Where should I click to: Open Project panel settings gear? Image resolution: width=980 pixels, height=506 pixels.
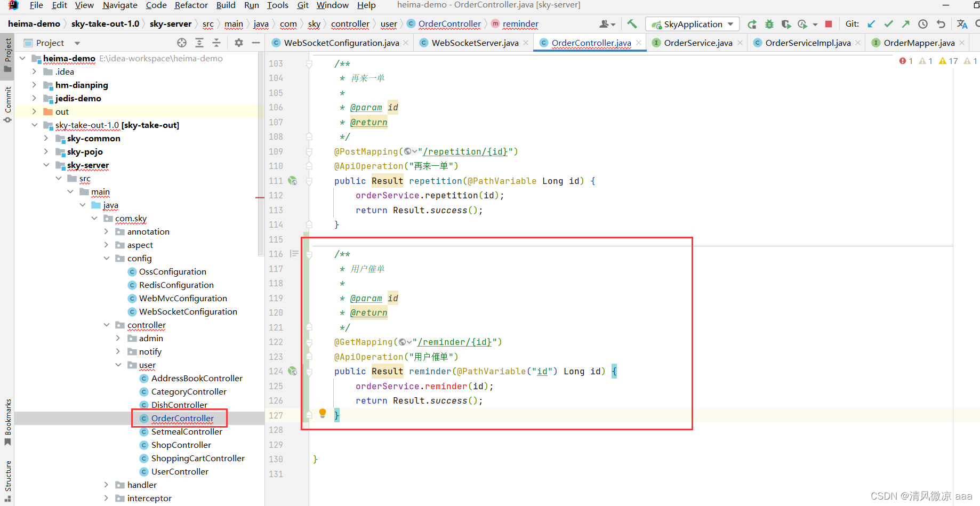point(239,43)
